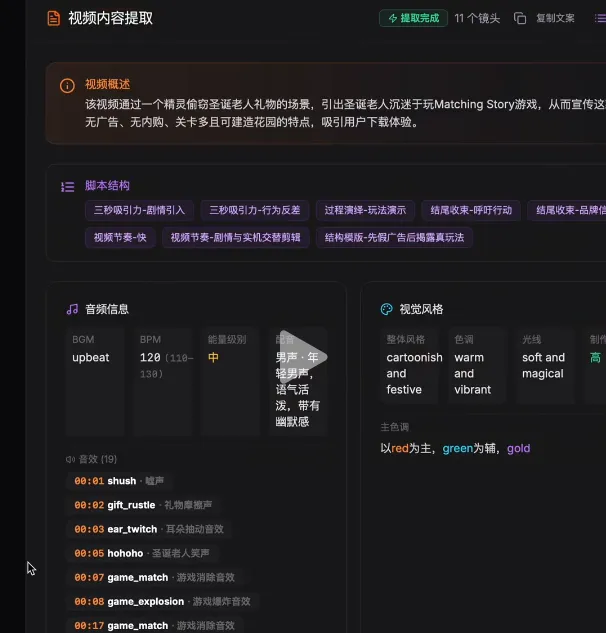Select the 三秒吸引力-剧情引入 tag
Screen dimensions: 606x633
point(139,210)
